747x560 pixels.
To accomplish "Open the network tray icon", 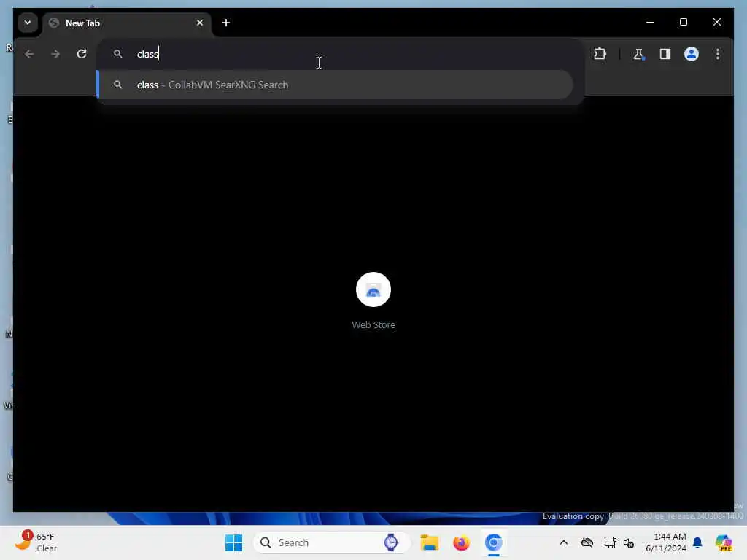I will (610, 542).
